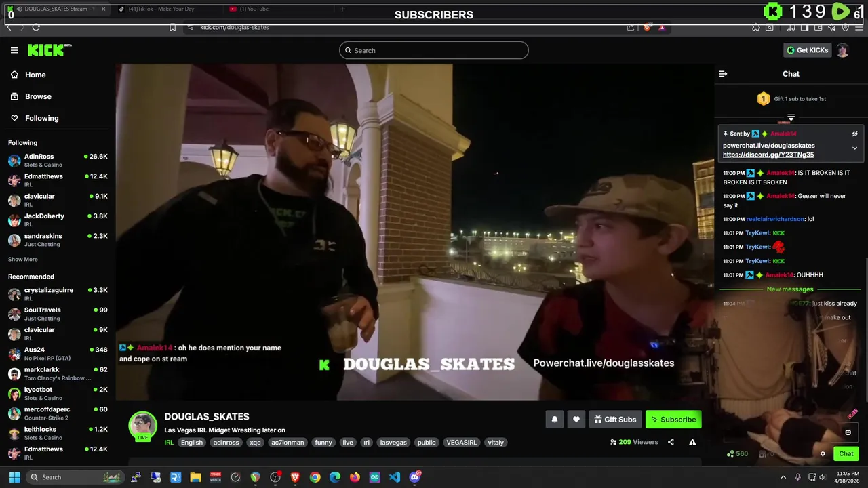Click the Subscribe button
This screenshot has height=488, width=868.
tap(673, 420)
